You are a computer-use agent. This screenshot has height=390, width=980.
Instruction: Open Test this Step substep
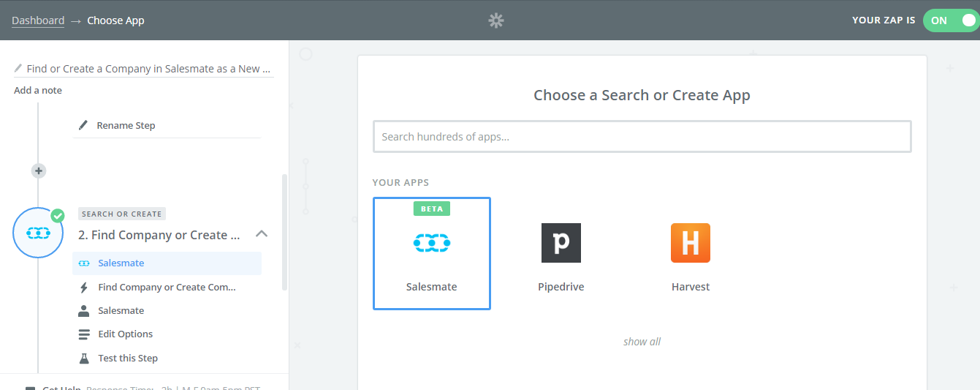[128, 358]
